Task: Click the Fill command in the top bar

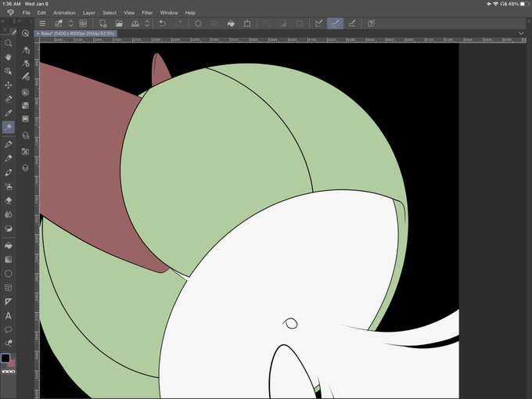Action: click(x=231, y=23)
